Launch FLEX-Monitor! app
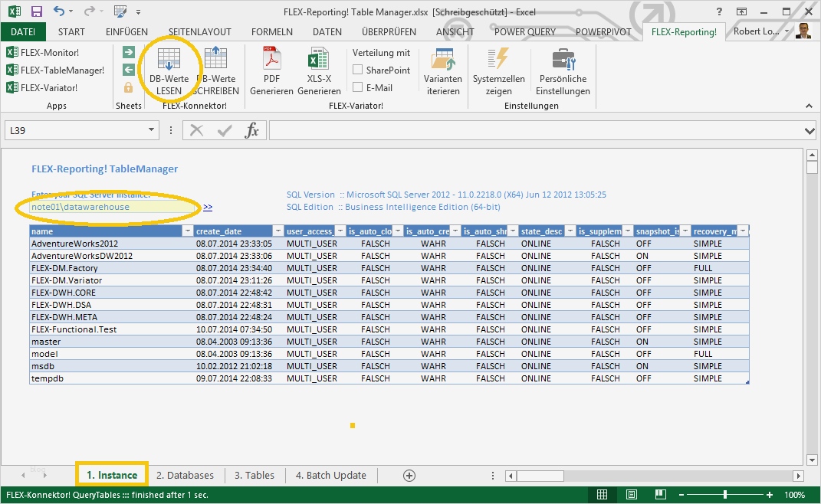Viewport: 821px width, 504px height. pyautogui.click(x=43, y=52)
